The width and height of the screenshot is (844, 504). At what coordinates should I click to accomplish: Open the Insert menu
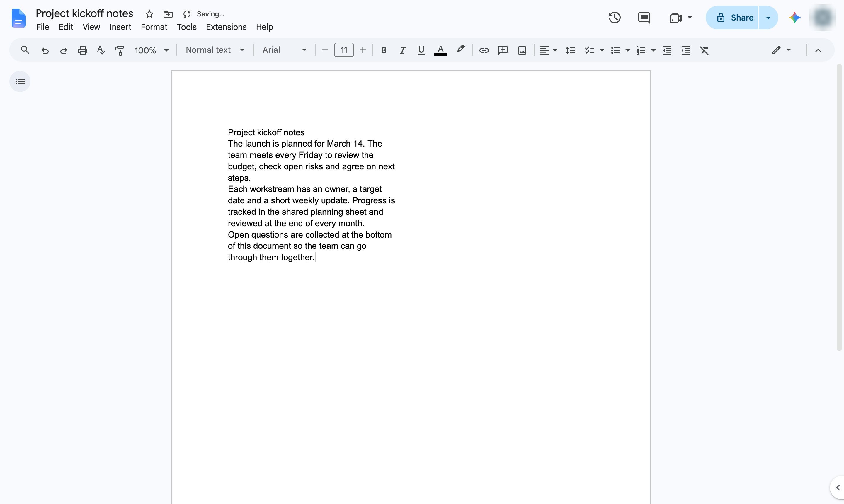(120, 27)
